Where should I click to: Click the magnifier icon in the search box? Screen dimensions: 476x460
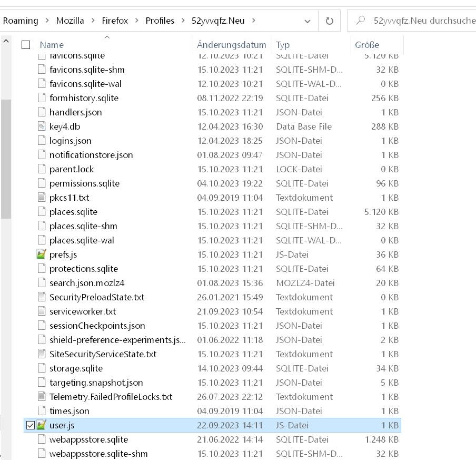point(361,21)
